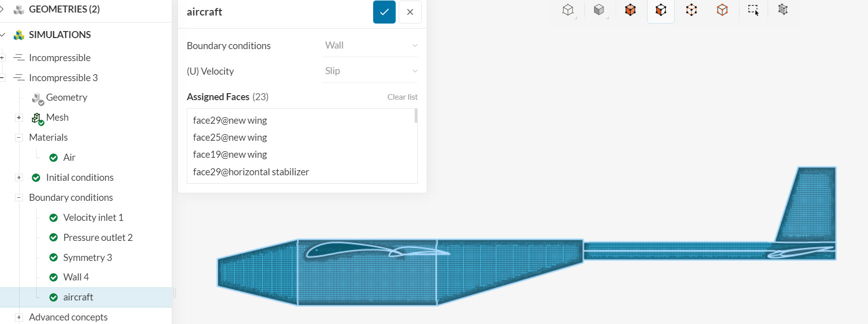Open the (U) Velocity Slip dropdown

370,71
